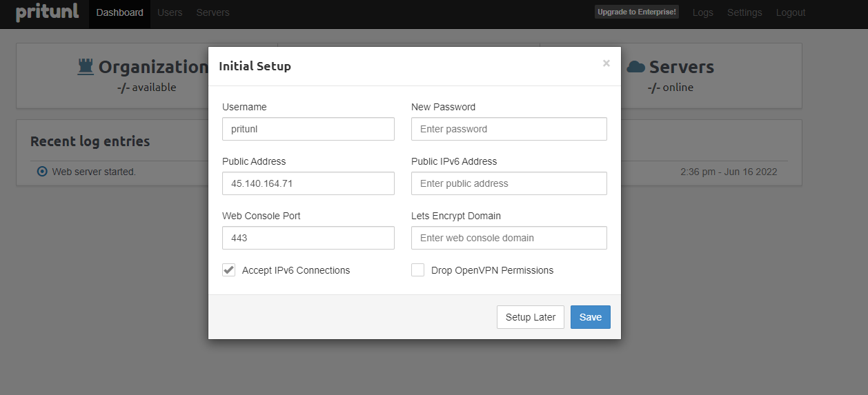Select the Web Console Port field

point(308,238)
